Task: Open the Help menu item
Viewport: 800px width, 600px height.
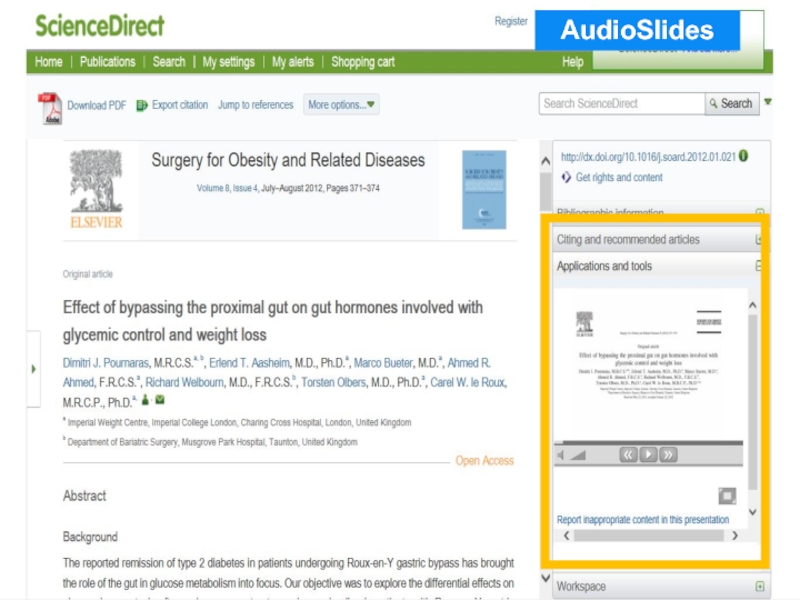Action: [572, 62]
